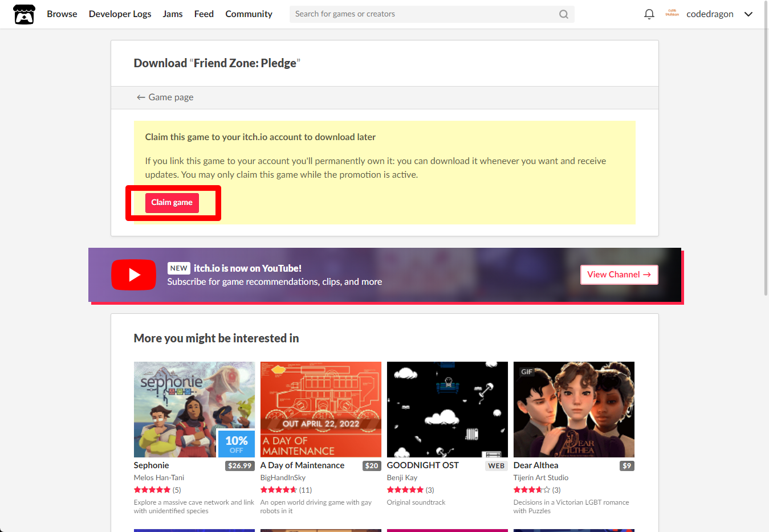Screen dimensions: 769x532
Task: Click the 'More you might be interested in' heading
Action: click(217, 338)
